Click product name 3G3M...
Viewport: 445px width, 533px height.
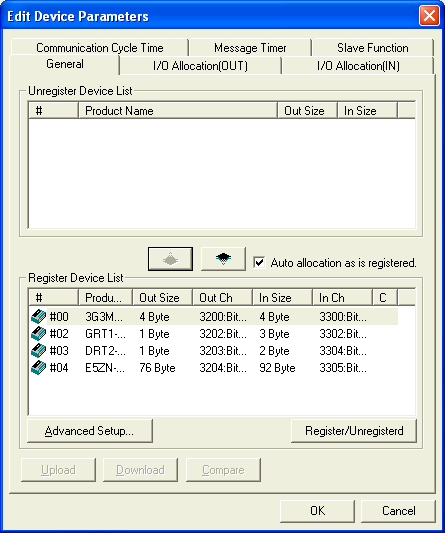click(104, 317)
